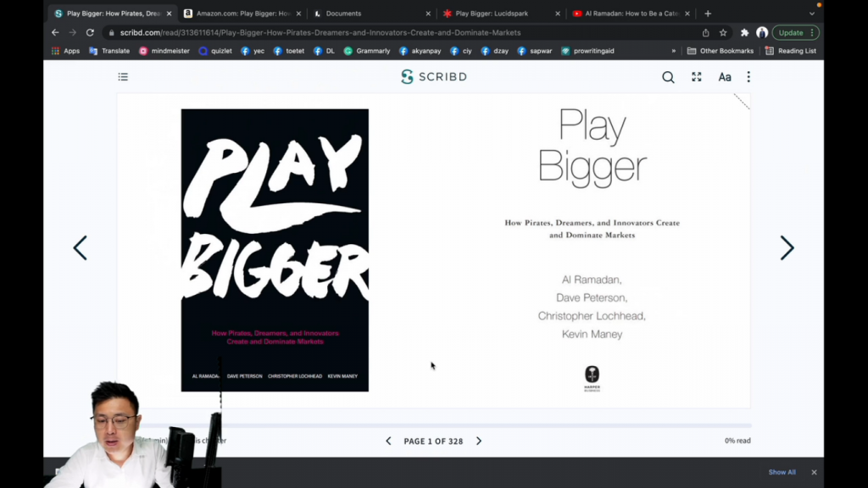Click the small previous page arrow beside page counter
The image size is (868, 488).
click(388, 441)
